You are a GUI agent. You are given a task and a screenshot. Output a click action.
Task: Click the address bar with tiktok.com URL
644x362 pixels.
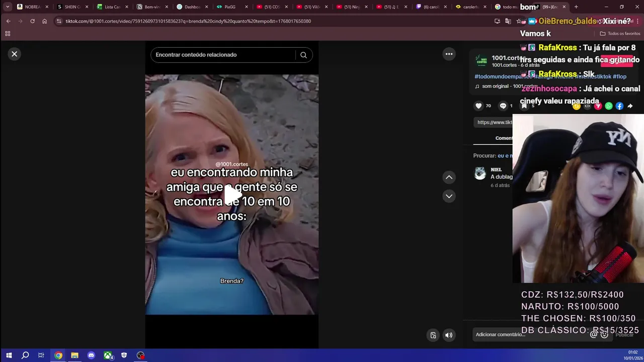(188, 21)
